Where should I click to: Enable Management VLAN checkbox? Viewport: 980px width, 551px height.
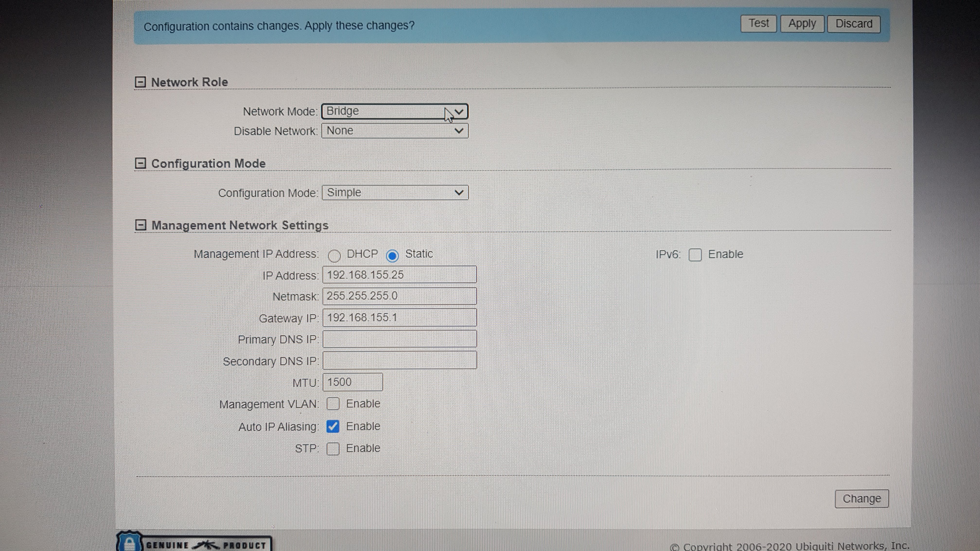pos(333,404)
